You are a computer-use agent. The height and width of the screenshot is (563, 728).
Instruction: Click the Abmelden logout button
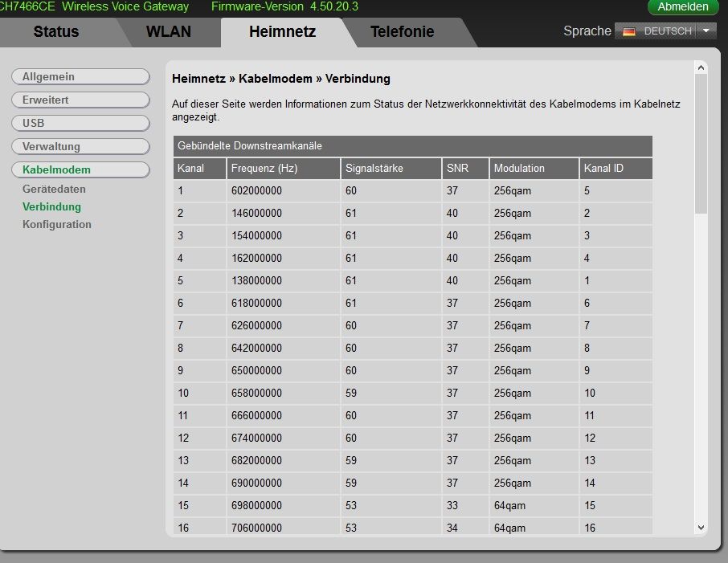tap(682, 7)
